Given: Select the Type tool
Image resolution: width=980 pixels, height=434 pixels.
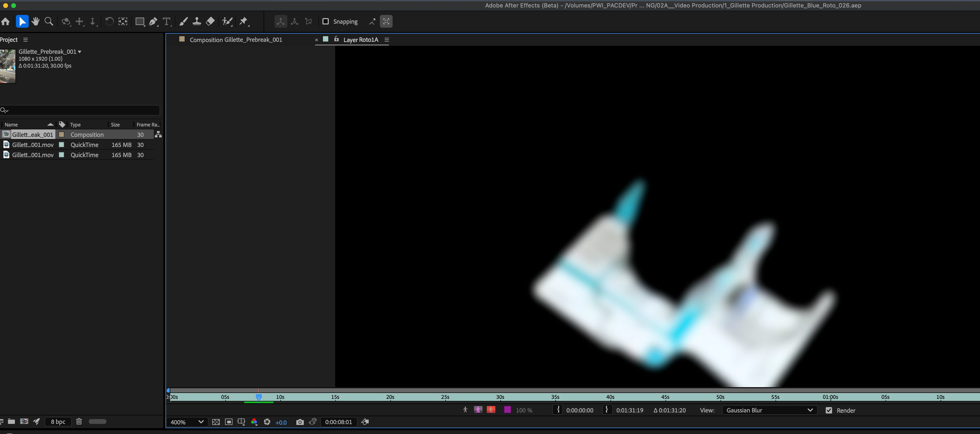Looking at the screenshot, I should tap(166, 21).
